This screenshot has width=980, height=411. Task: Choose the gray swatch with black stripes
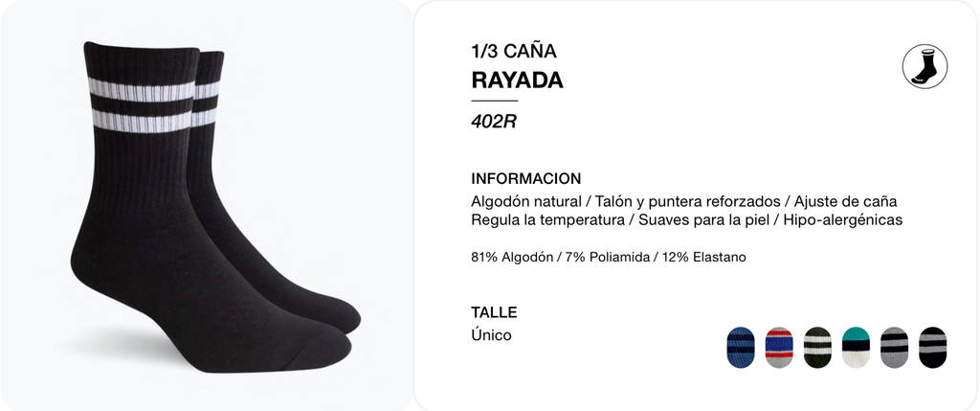click(x=895, y=347)
